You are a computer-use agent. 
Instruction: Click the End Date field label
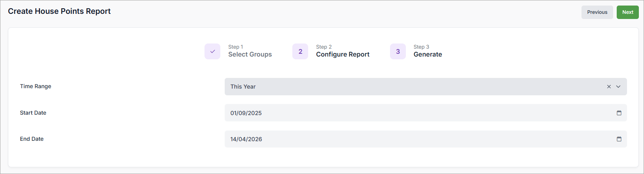(x=32, y=139)
